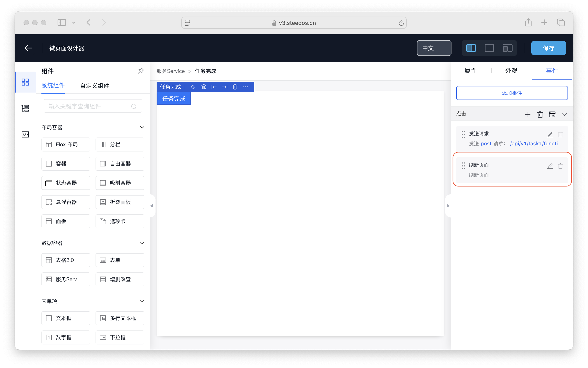This screenshot has height=368, width=588.
Task: Pin the components panel
Action: coord(140,71)
